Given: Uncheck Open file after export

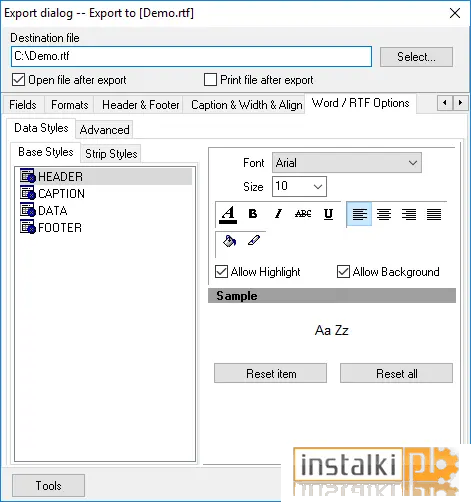Looking at the screenshot, I should [18, 80].
